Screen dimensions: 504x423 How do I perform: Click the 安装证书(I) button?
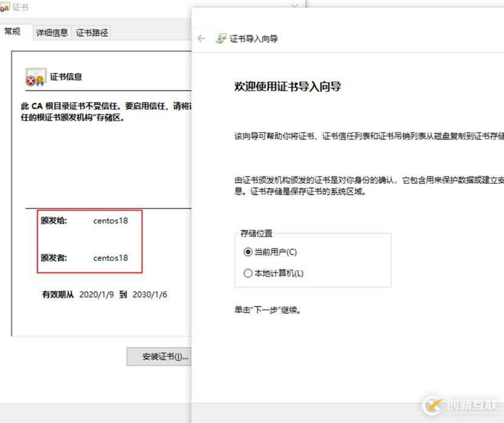[x=160, y=357]
